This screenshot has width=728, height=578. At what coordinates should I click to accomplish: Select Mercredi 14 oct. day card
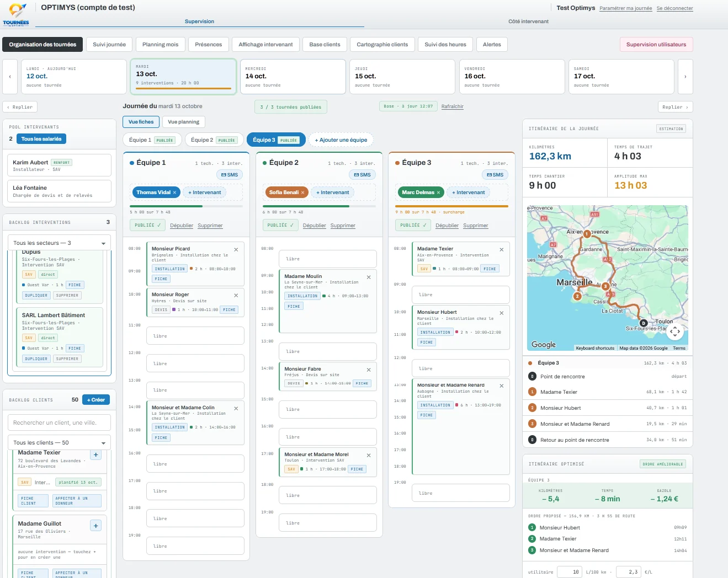293,77
